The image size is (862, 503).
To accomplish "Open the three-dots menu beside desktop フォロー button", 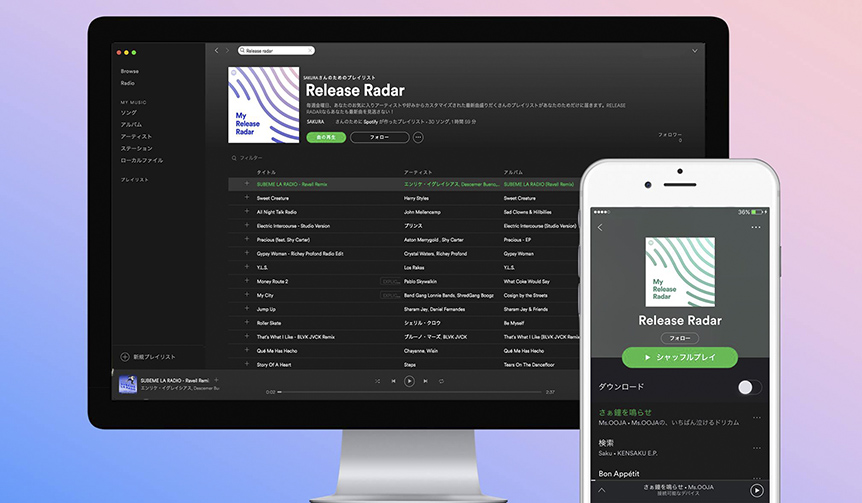I will tap(418, 137).
